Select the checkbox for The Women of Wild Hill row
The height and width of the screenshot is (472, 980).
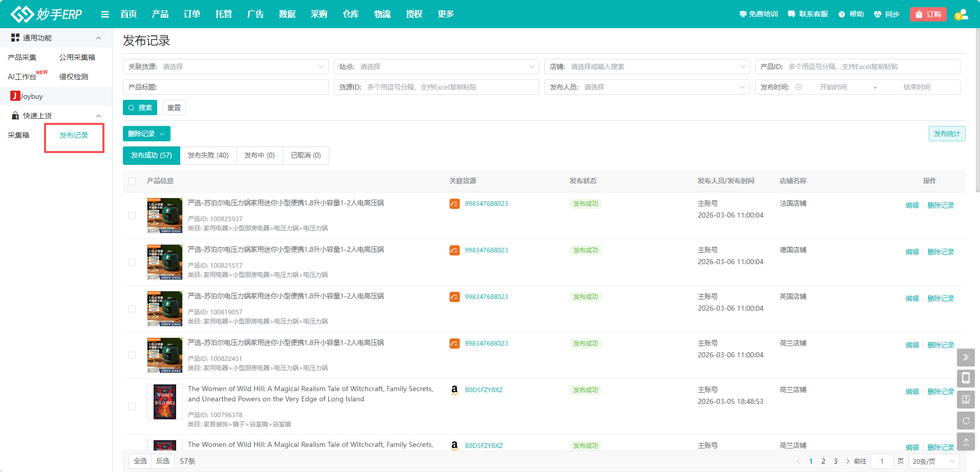(x=132, y=406)
